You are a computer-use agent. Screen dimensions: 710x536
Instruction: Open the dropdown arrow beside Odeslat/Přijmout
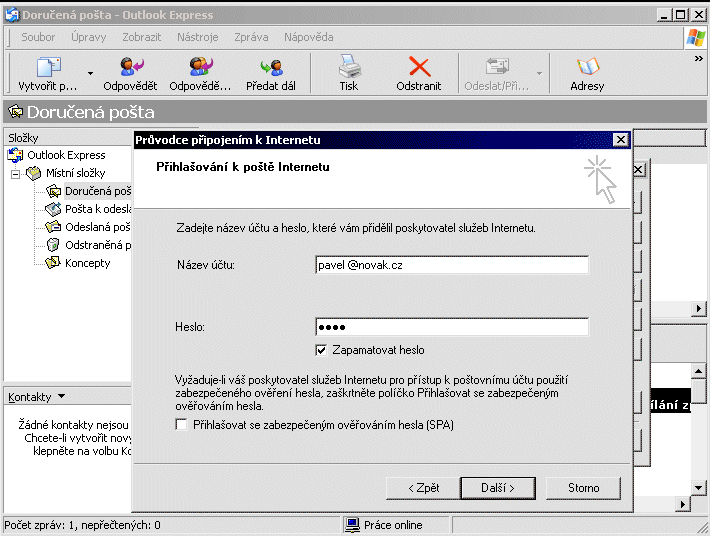coord(539,73)
